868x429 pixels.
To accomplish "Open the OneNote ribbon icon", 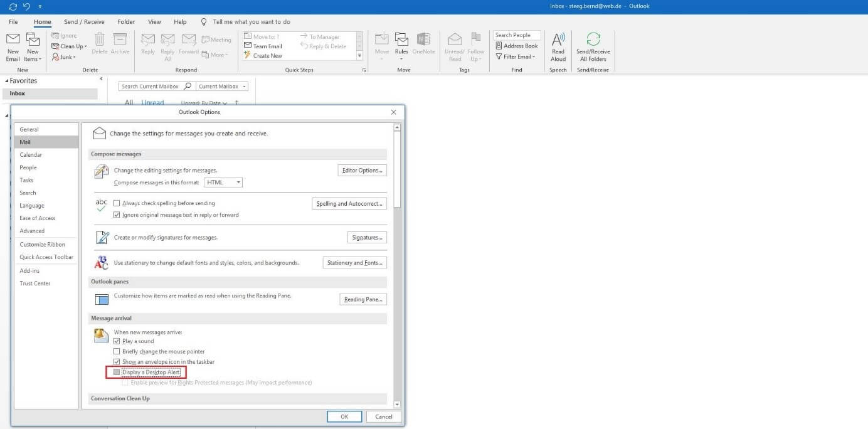I will [423, 41].
